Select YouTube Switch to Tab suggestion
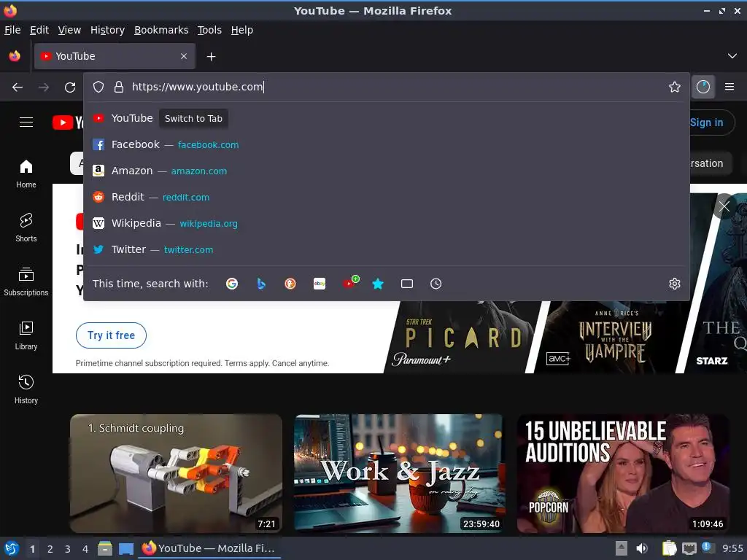Image resolution: width=747 pixels, height=560 pixels. click(x=387, y=119)
